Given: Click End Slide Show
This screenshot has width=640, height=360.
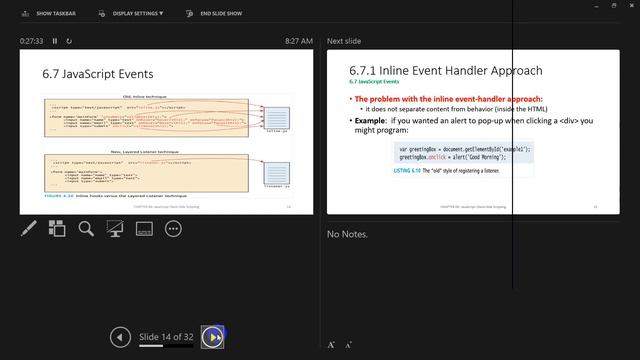Looking at the screenshot, I should [x=214, y=13].
